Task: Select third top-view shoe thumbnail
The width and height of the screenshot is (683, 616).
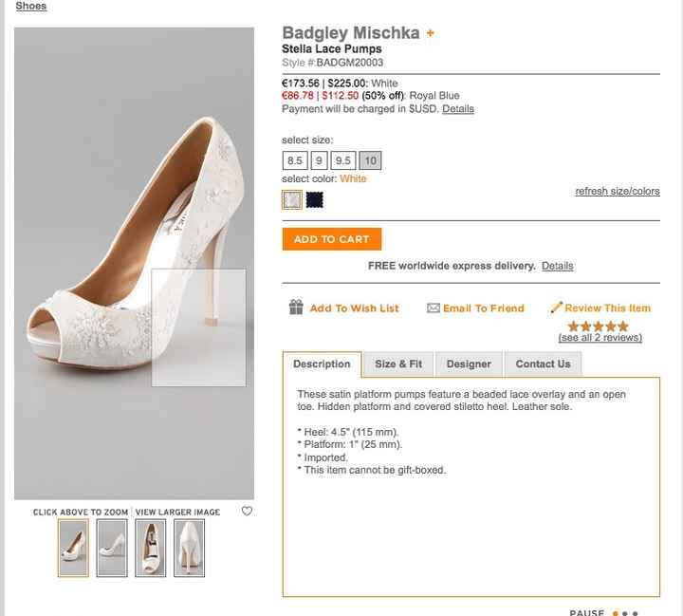Action: (x=150, y=548)
